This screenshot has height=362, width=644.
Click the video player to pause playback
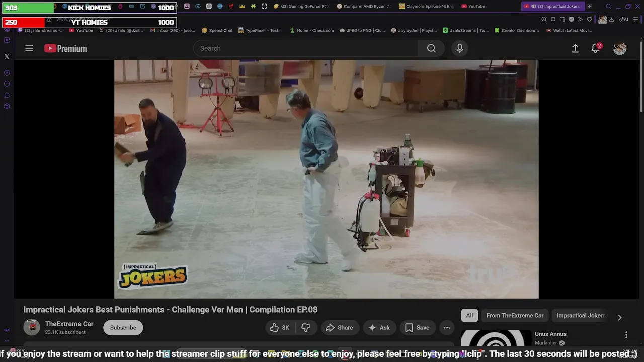pyautogui.click(x=326, y=179)
